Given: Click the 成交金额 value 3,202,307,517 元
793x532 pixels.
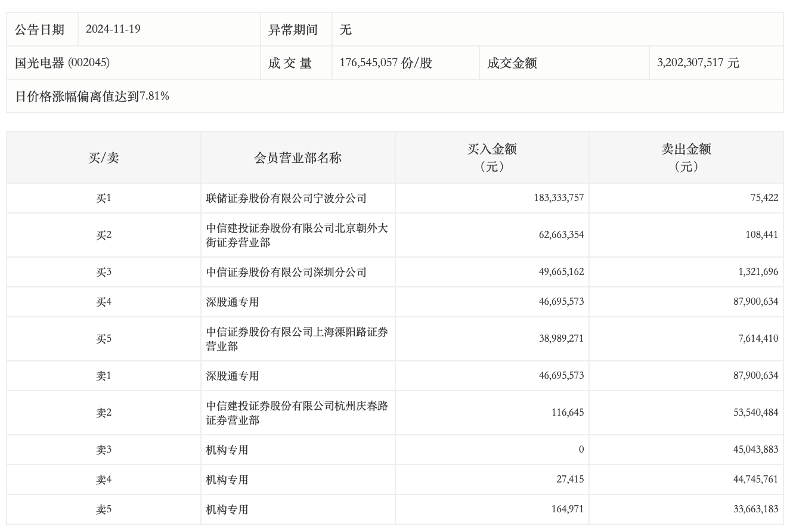Looking at the screenshot, I should pos(698,63).
